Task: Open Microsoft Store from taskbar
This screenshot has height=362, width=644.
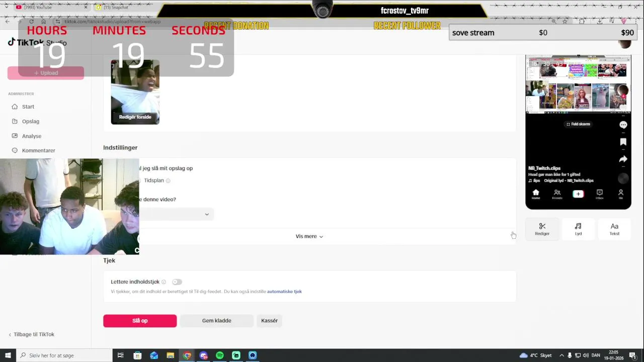Action: 137,355
